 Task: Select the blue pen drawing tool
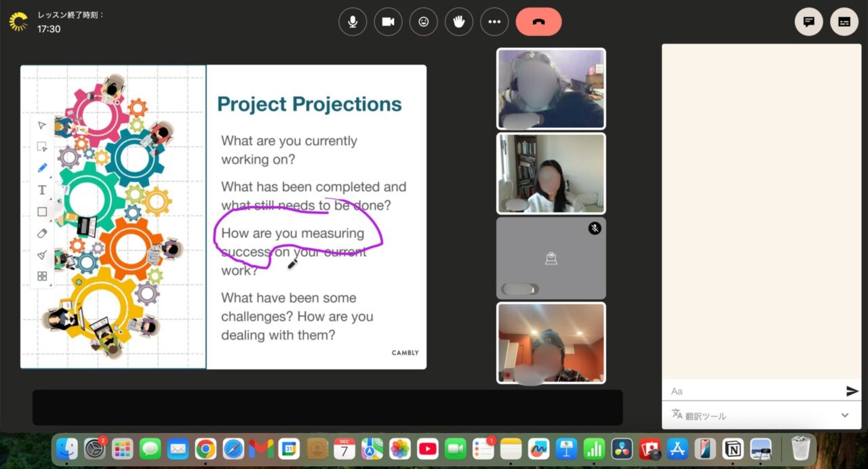point(42,168)
